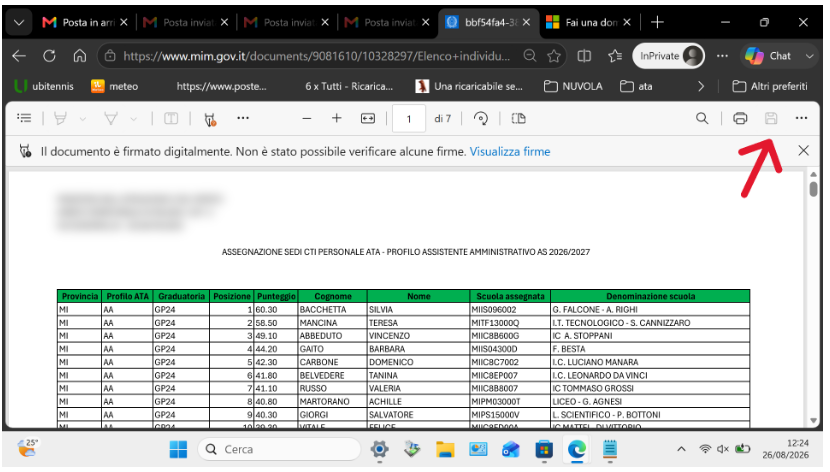830x472 pixels.
Task: Open the Altri preferiti folder
Action: (x=770, y=86)
